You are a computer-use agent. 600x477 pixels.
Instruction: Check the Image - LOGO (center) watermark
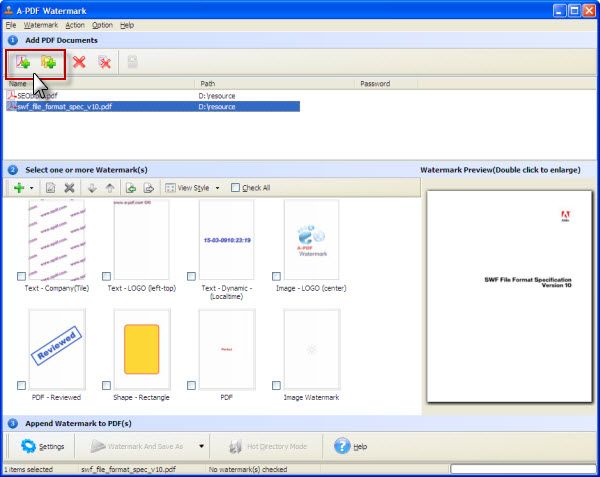(276, 276)
